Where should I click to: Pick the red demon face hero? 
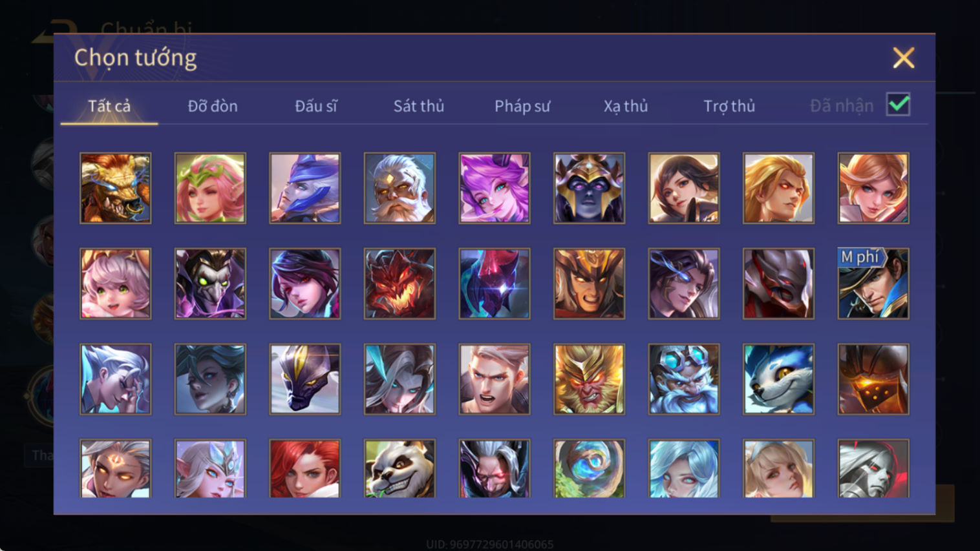399,284
